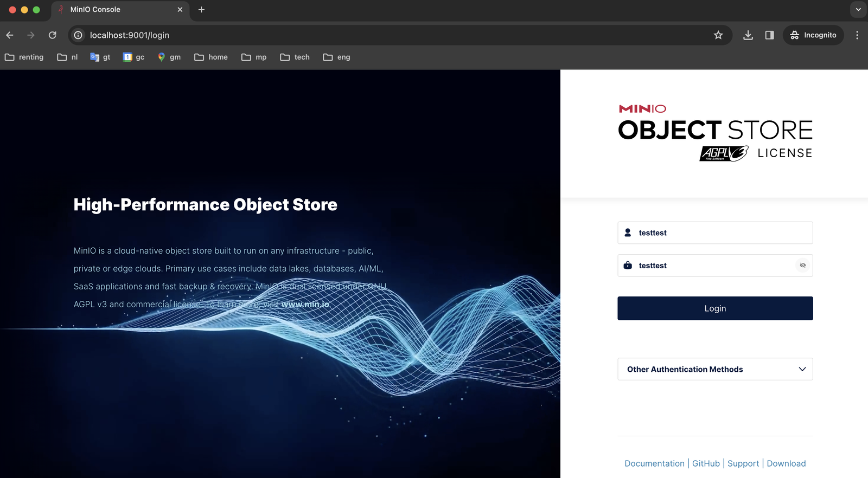Click the lock icon in password field

628,266
